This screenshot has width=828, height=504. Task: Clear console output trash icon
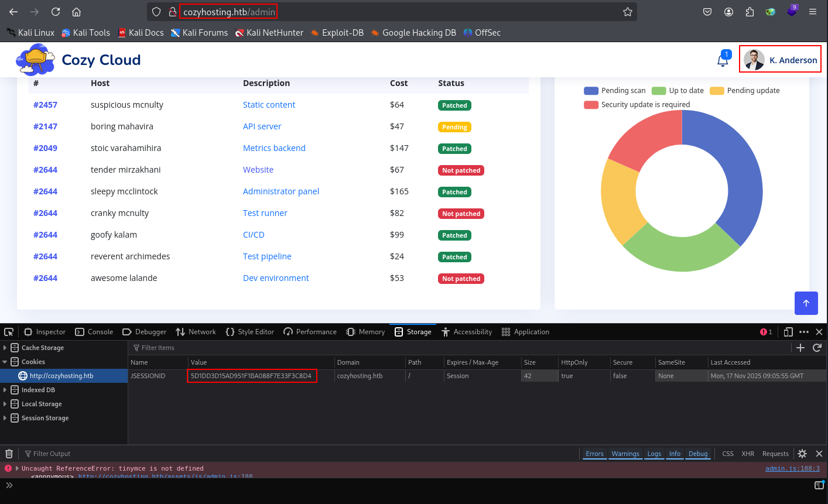pyautogui.click(x=9, y=454)
